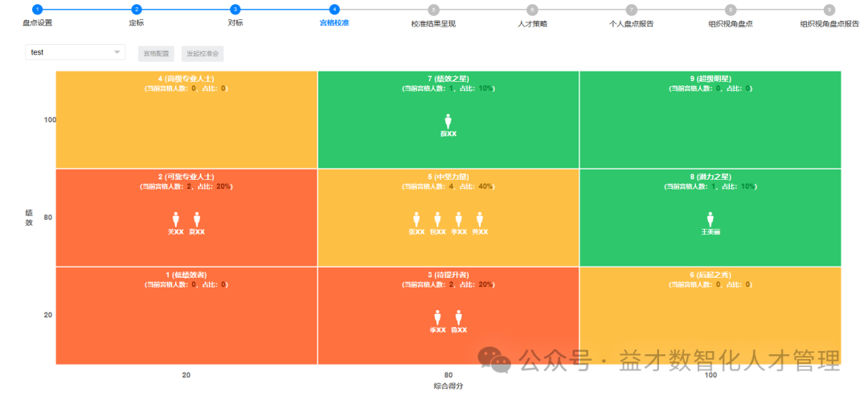Viewport: 868px width, 396px height.
Task: Select first person icon in 待提升者 cell
Action: click(437, 317)
